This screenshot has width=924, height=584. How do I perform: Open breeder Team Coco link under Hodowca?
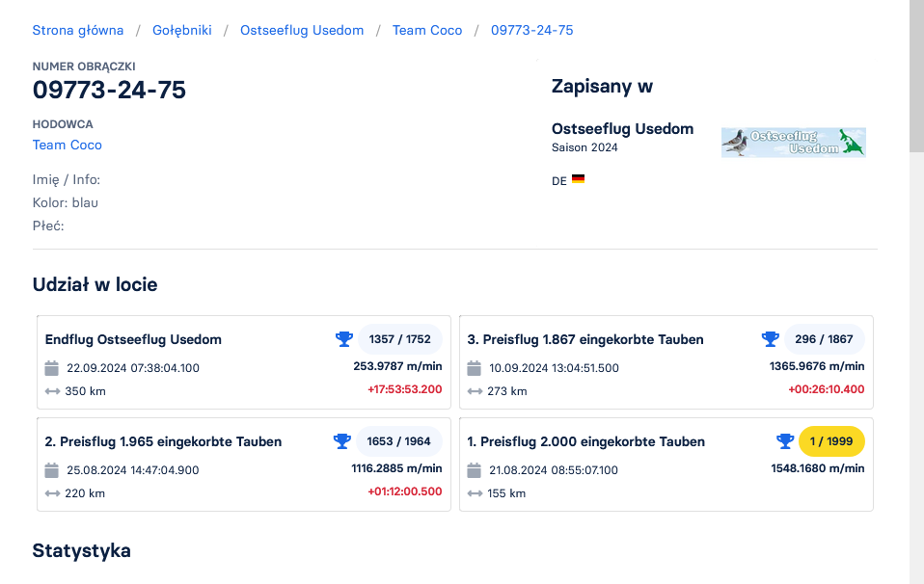(x=68, y=145)
